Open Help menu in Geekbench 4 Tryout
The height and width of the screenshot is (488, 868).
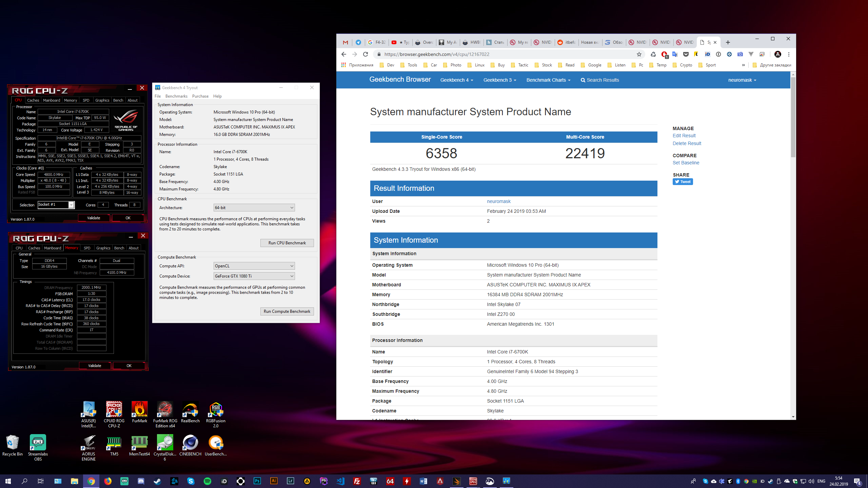tap(217, 96)
